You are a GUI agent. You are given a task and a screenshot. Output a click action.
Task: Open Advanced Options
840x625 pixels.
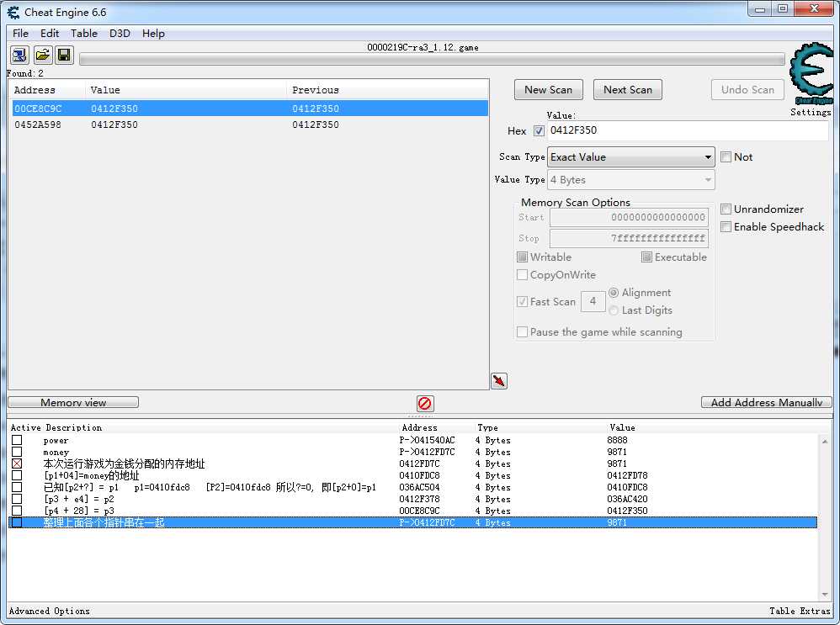tap(50, 611)
